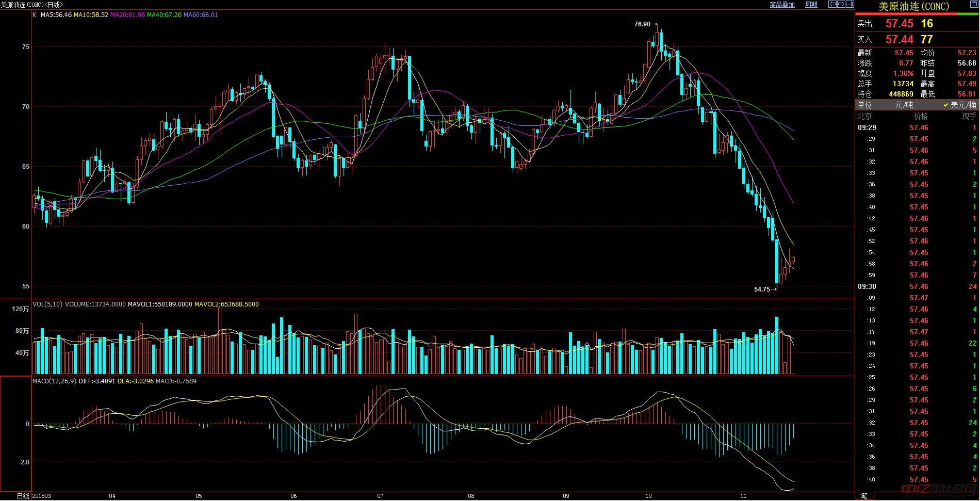Click the 54.75 low price marker
The height and width of the screenshot is (501, 980).
pos(762,289)
